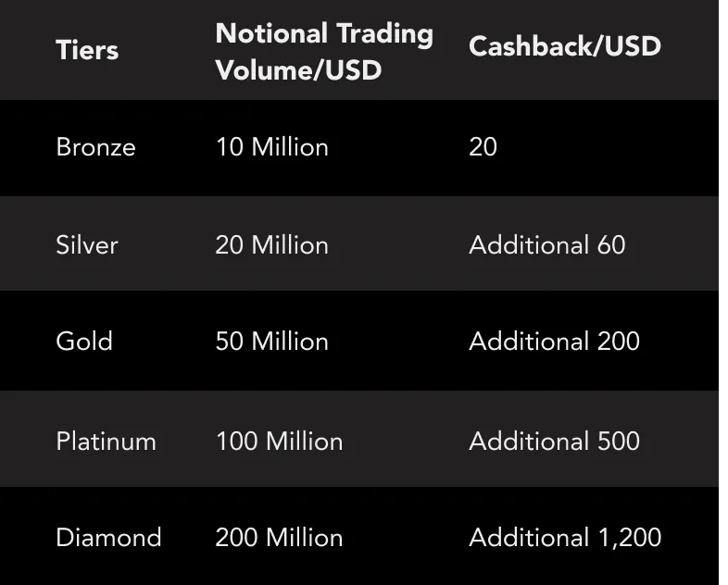Click the 200 Million volume cell

tap(279, 538)
